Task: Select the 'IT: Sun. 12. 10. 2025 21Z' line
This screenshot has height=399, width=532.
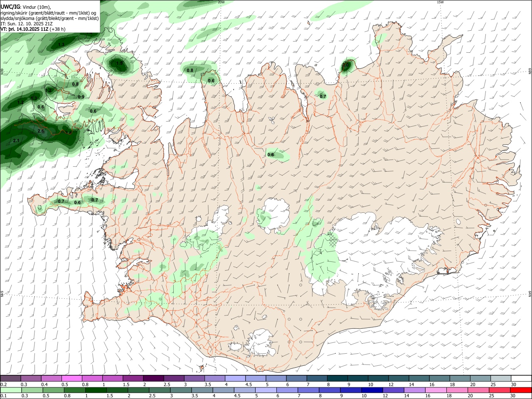Action: click(26, 24)
